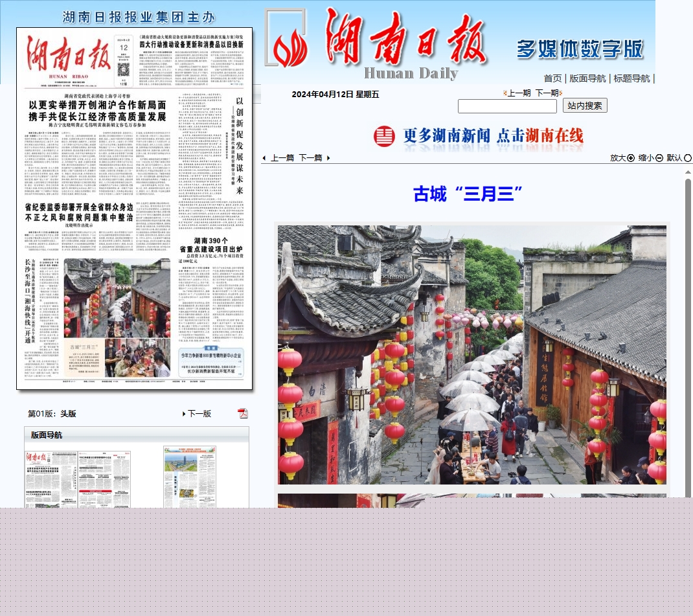The width and height of the screenshot is (693, 616).
Task: Click 放大 to enlarge text
Action: pos(619,158)
